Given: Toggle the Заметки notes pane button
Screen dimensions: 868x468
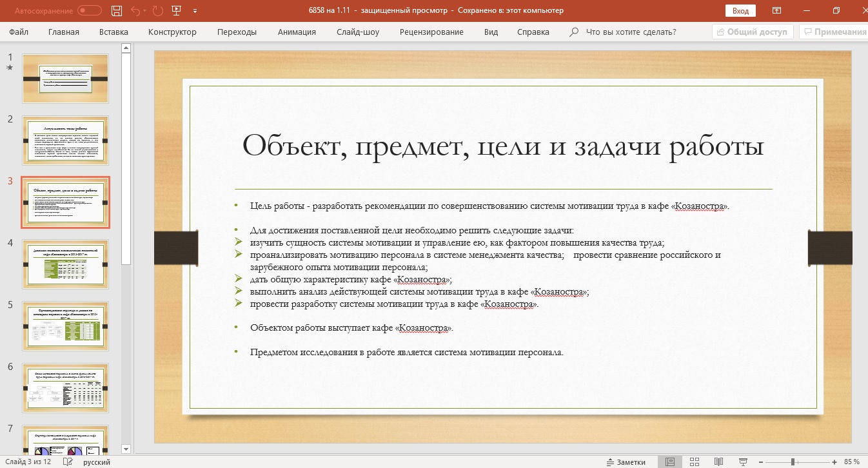Looking at the screenshot, I should click(626, 462).
